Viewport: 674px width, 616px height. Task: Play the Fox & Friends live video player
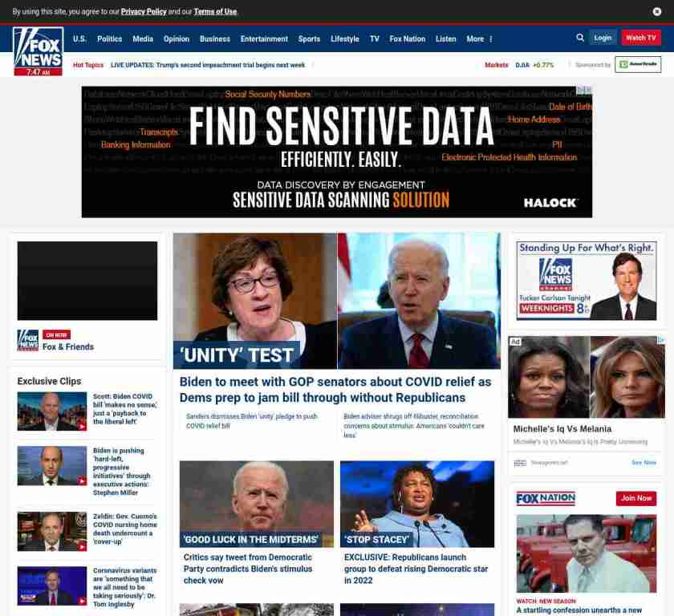87,281
